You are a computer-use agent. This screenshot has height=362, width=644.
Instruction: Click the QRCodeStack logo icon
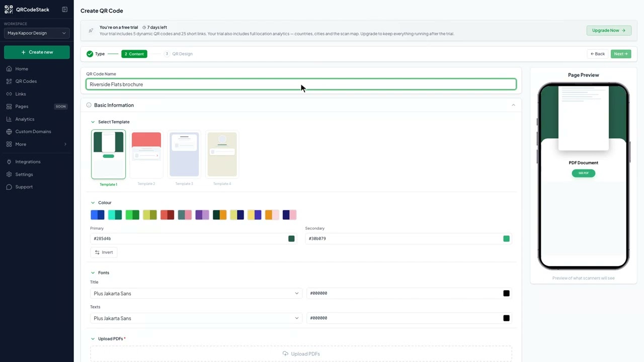(9, 10)
